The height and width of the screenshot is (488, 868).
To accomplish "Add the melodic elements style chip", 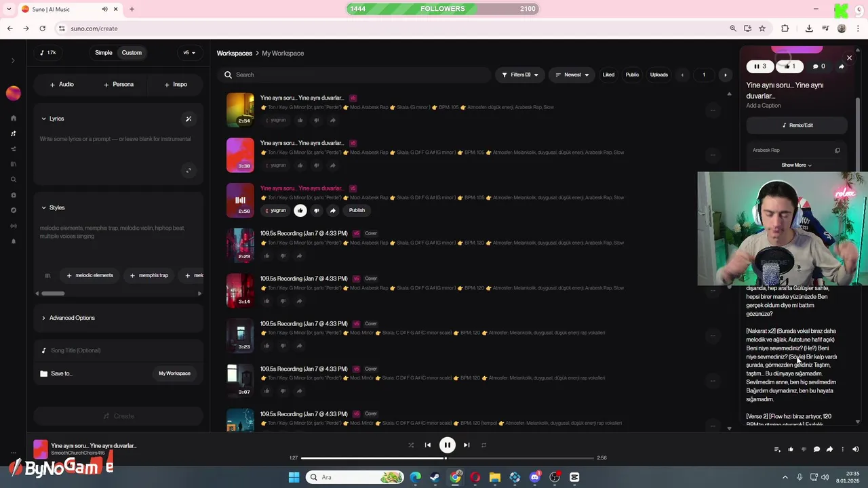I will [x=90, y=275].
